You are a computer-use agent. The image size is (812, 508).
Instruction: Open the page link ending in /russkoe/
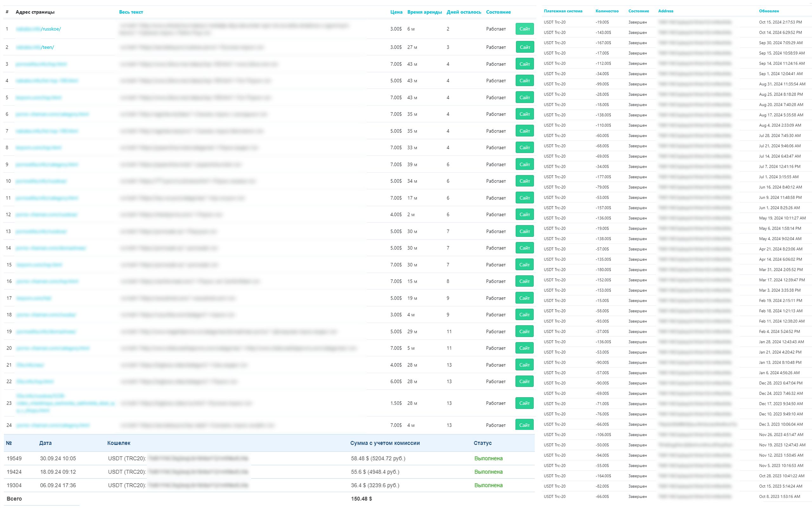point(38,29)
